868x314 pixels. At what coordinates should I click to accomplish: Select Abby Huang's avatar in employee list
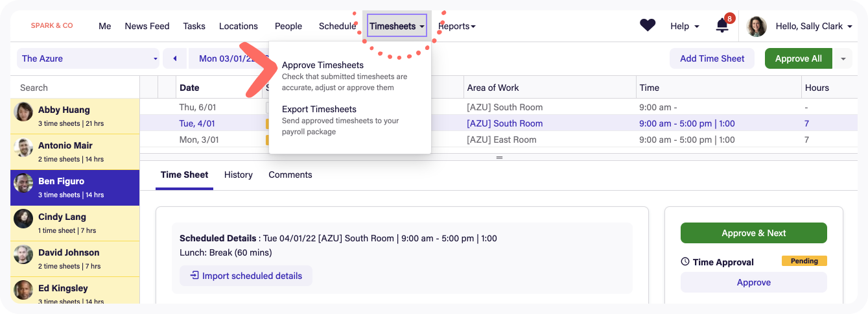(24, 112)
